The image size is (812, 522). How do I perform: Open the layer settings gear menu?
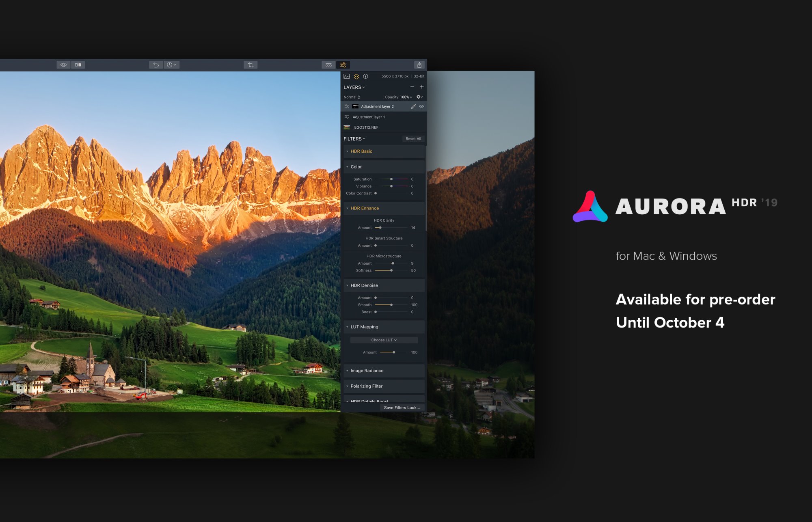[x=419, y=97]
